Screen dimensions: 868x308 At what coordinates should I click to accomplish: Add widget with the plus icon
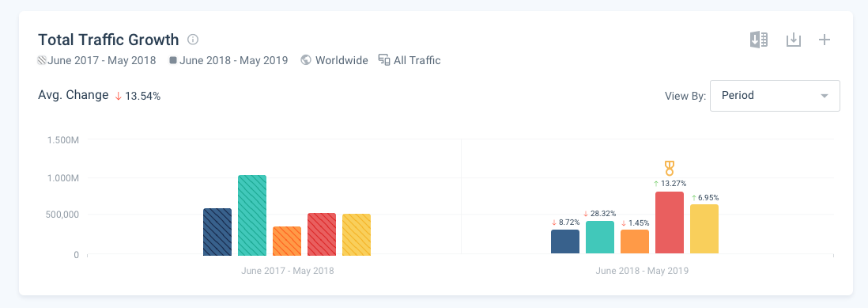[x=825, y=40]
